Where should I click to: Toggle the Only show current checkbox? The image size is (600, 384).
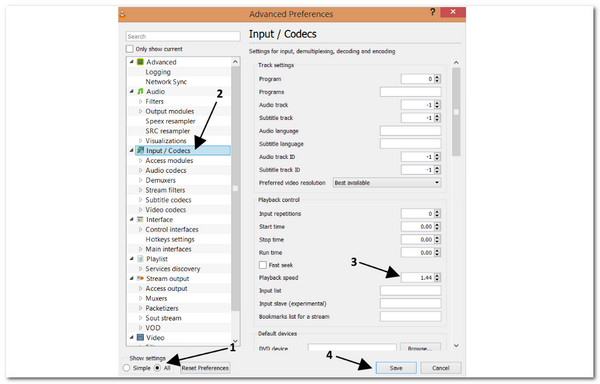[x=130, y=49]
